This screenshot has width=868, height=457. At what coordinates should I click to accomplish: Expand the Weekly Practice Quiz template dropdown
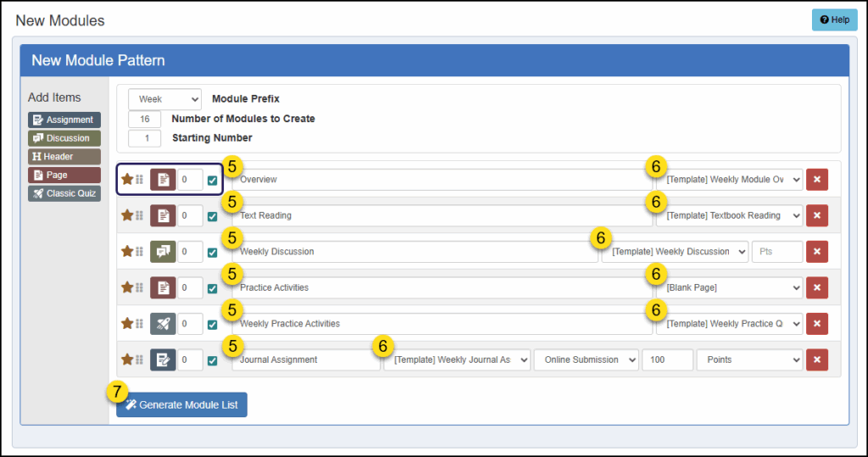730,324
